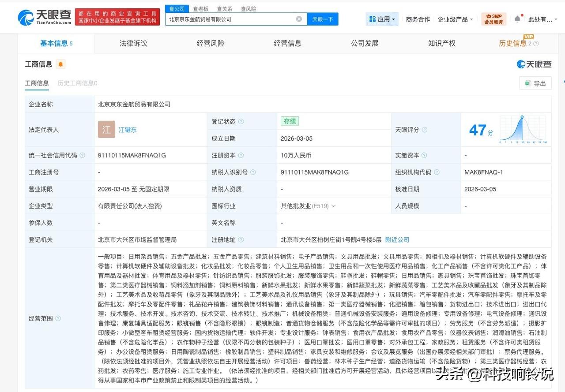Open legal representative 江键东 profile link
Viewport: 565px width, 392px height.
click(x=128, y=130)
